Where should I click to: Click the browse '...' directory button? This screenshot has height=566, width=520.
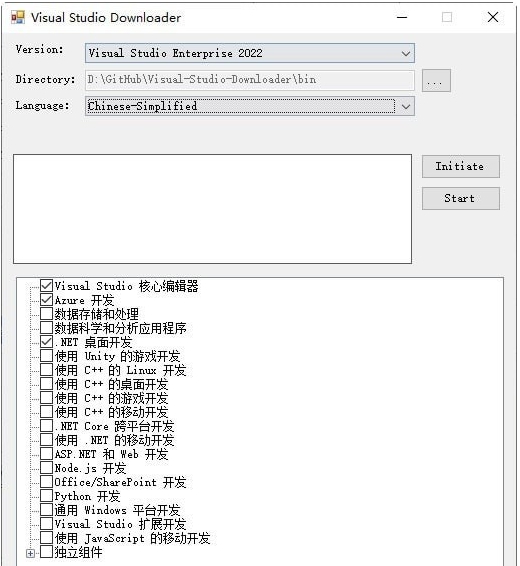tap(436, 80)
